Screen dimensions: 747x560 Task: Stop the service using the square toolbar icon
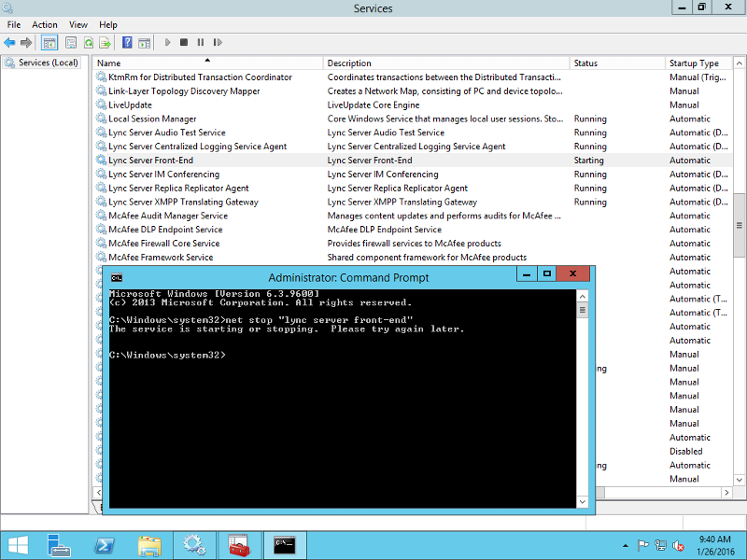184,42
